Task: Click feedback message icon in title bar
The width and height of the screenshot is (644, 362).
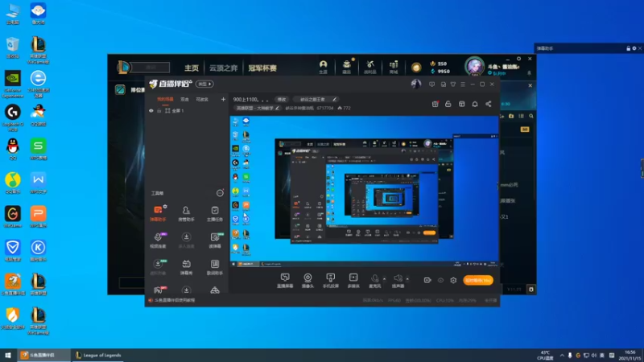Action: coord(431,84)
